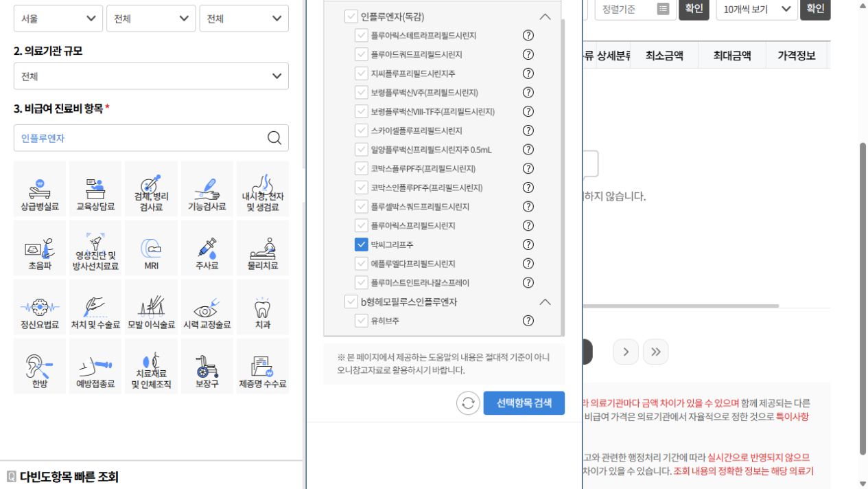Screen dimensions: 868x489
Task: Choose the 모발 이식술료 icon
Action: pyautogui.click(x=151, y=307)
